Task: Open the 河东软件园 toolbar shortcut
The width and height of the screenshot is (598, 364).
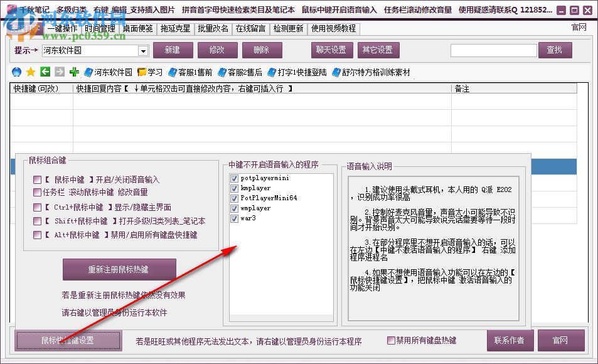Action: 112,72
